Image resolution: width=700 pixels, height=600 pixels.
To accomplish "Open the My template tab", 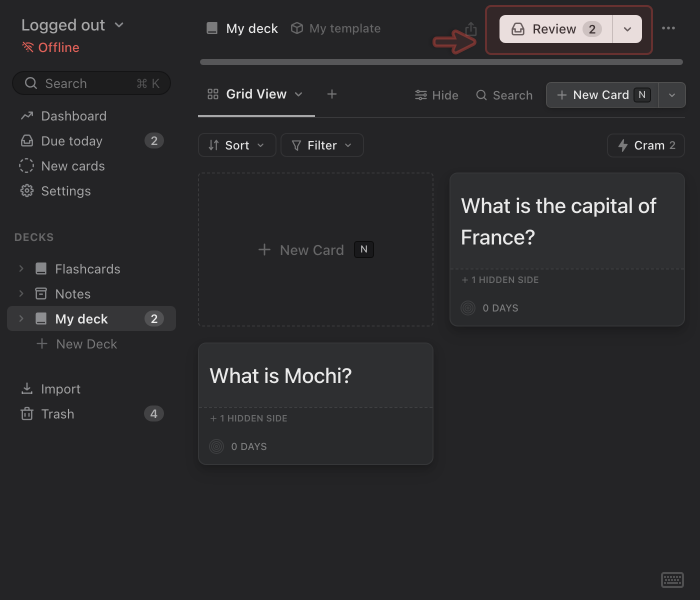I will (335, 29).
